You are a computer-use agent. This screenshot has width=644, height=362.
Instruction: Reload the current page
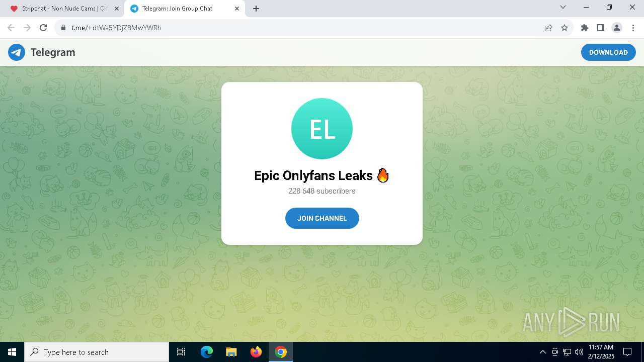click(43, 28)
